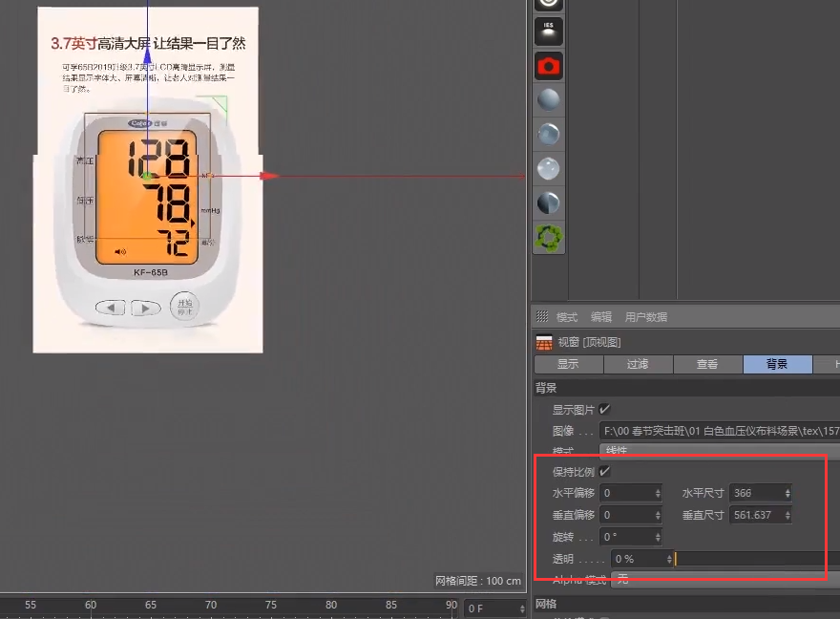Click the 水平尺寸 field showing 366
840x619 pixels.
[x=756, y=493]
